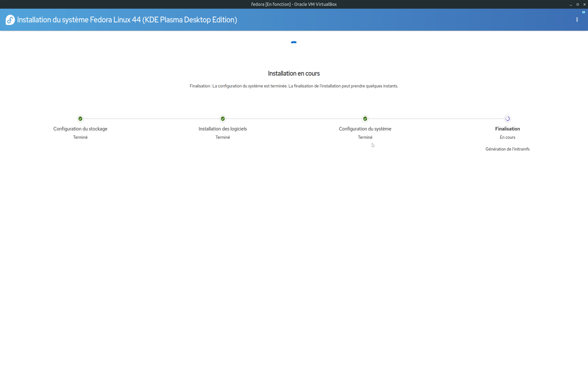588x376 pixels.
Task: Click "Génération de l'initramfs" text
Action: point(507,149)
